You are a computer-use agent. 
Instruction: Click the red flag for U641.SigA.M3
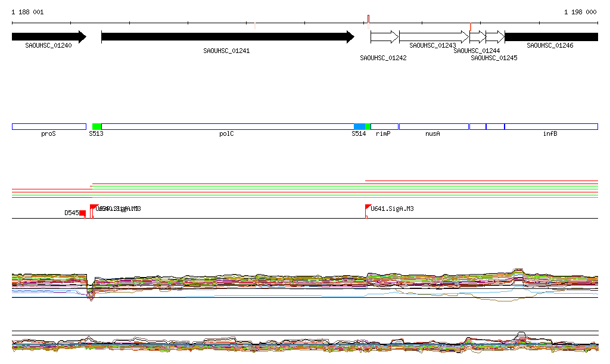(x=368, y=207)
